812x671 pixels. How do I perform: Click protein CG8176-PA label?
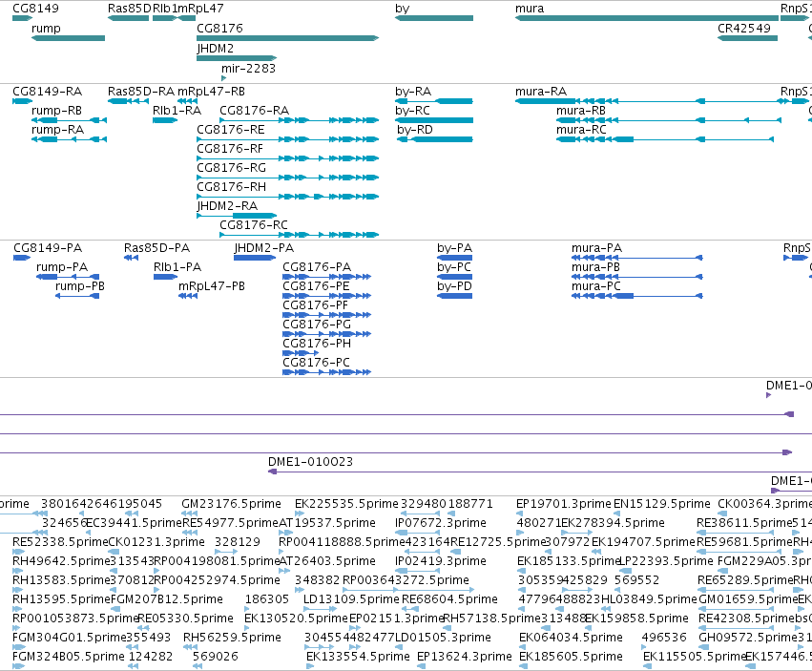pos(317,267)
